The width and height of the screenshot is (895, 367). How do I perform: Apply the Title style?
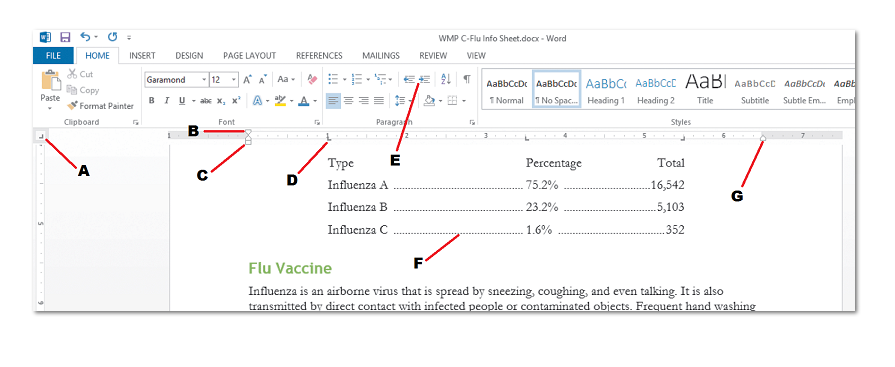click(x=705, y=90)
